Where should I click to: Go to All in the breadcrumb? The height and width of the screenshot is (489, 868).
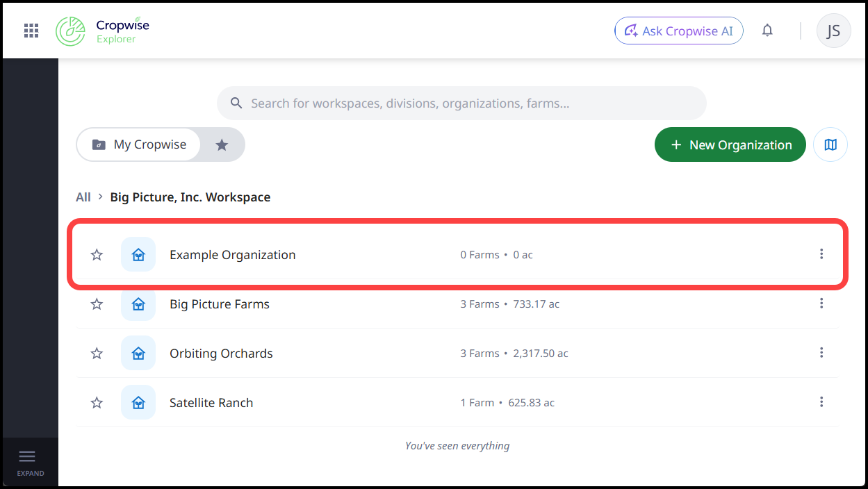(x=83, y=197)
